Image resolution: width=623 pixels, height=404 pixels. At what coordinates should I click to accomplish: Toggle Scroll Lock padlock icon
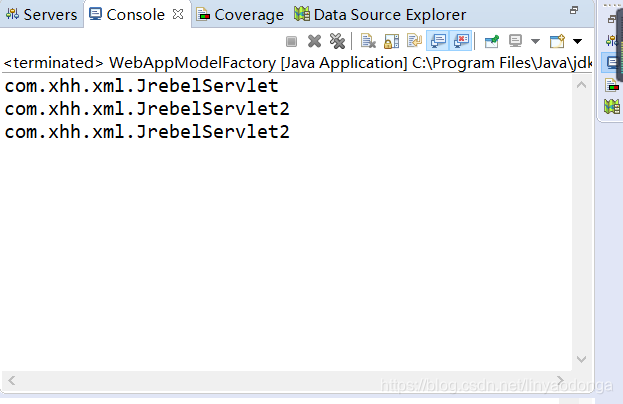pos(391,41)
